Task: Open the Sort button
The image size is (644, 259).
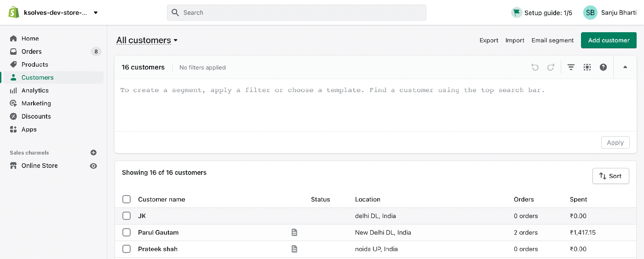Action: pyautogui.click(x=610, y=176)
